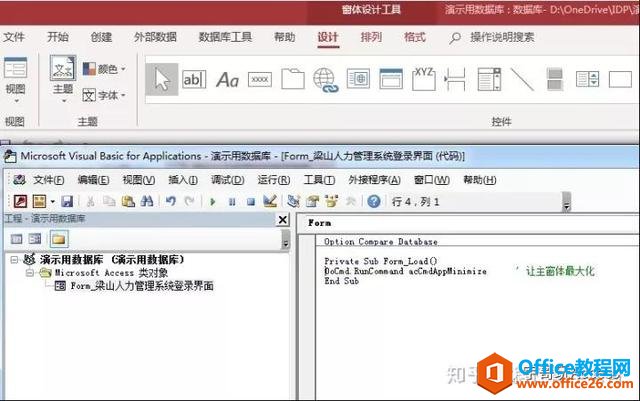This screenshot has height=401, width=640.
Task: Click the Undo toolbar icon
Action: click(171, 201)
